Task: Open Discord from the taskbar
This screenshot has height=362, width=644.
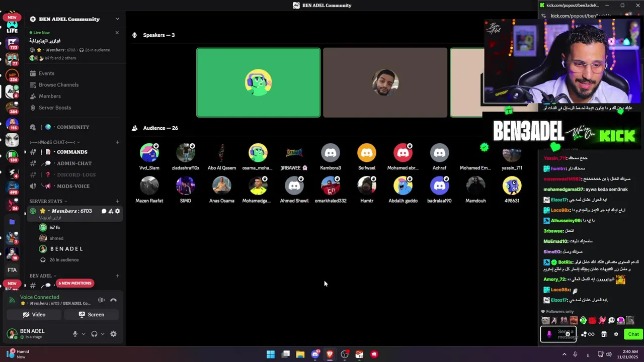Action: tap(315, 354)
